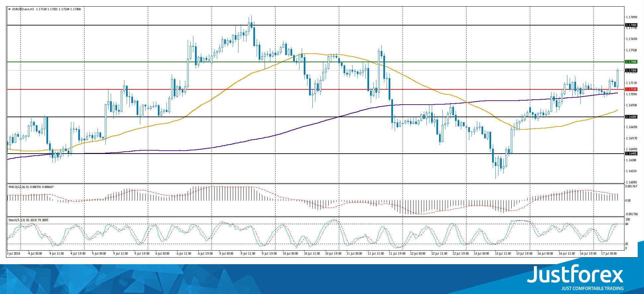Click the green horizontal line at 1.17400
Screen dimensions: 644x294
point(315,62)
